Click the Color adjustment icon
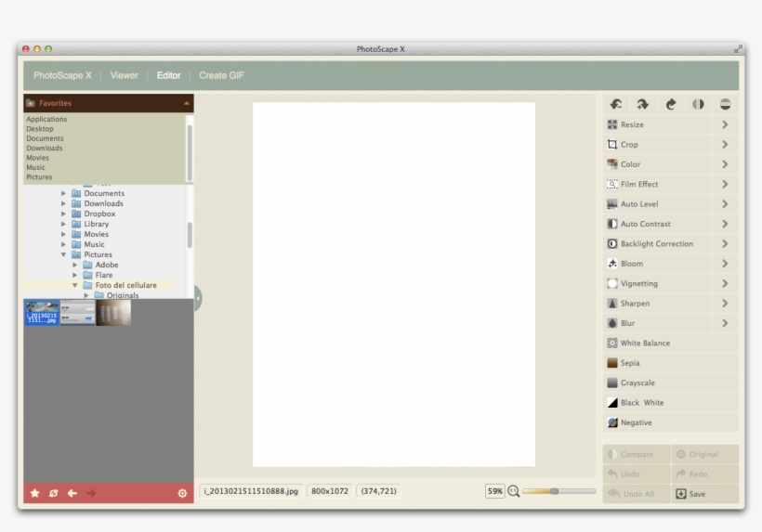 (x=612, y=164)
